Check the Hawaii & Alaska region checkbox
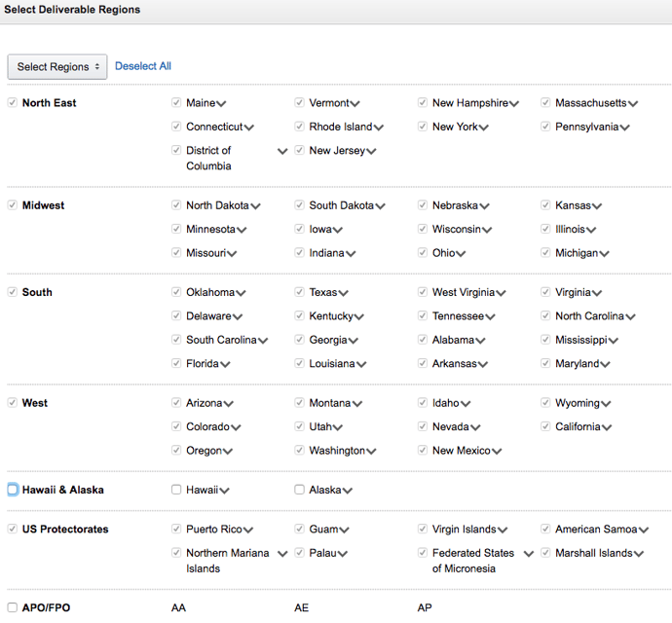 pyautogui.click(x=13, y=490)
